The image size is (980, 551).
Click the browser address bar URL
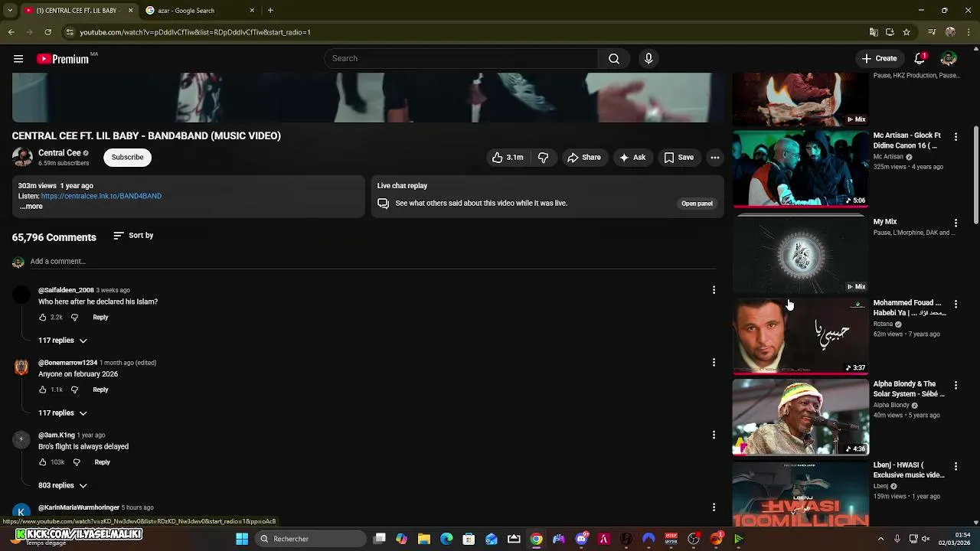click(195, 32)
